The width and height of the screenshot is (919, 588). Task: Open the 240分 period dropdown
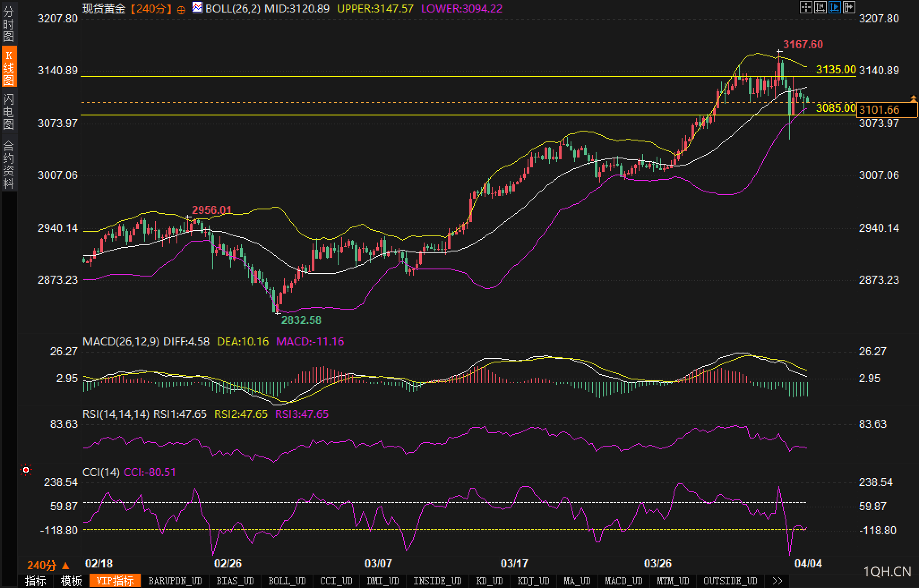pyautogui.click(x=48, y=566)
